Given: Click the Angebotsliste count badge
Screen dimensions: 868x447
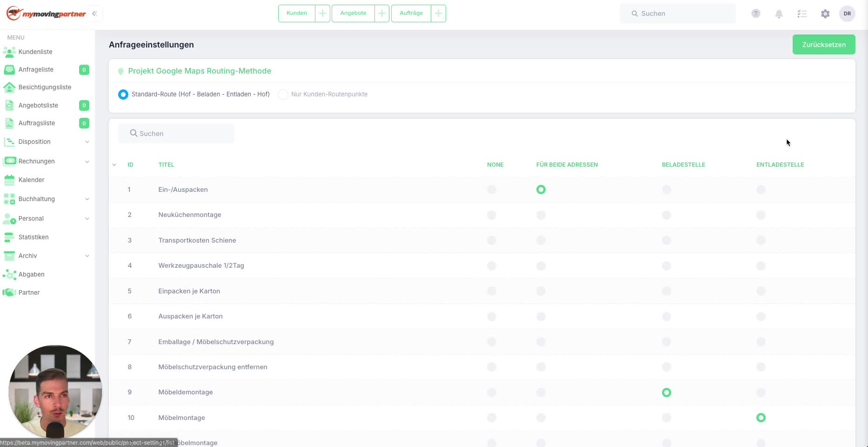Looking at the screenshot, I should click(x=84, y=105).
